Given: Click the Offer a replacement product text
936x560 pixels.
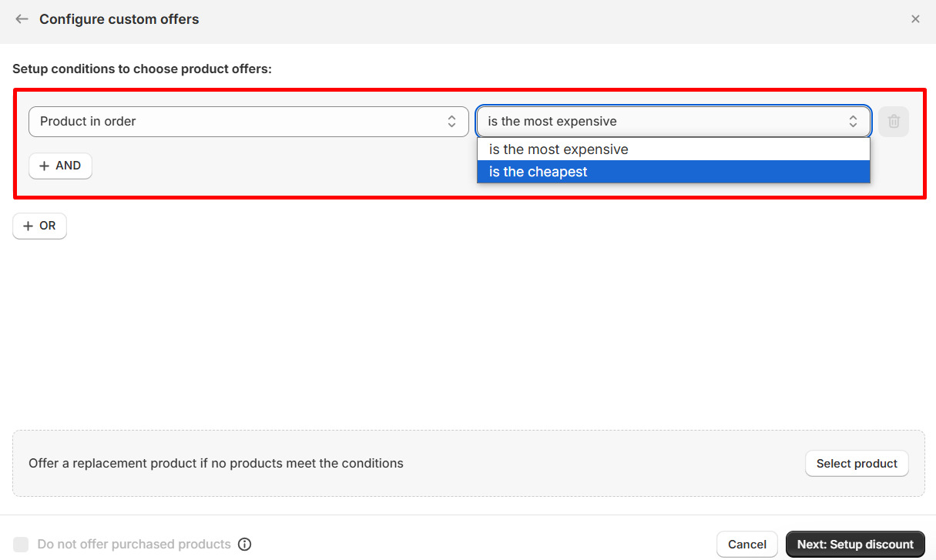Looking at the screenshot, I should point(216,464).
